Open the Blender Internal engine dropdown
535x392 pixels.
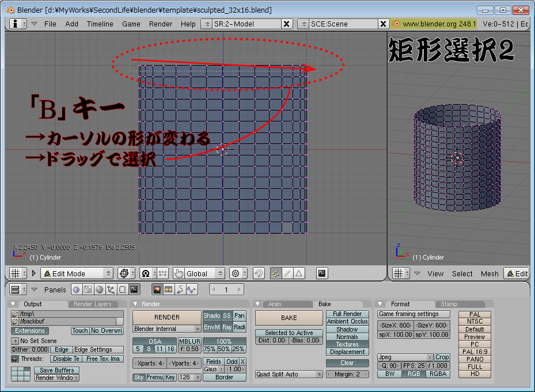click(x=167, y=329)
